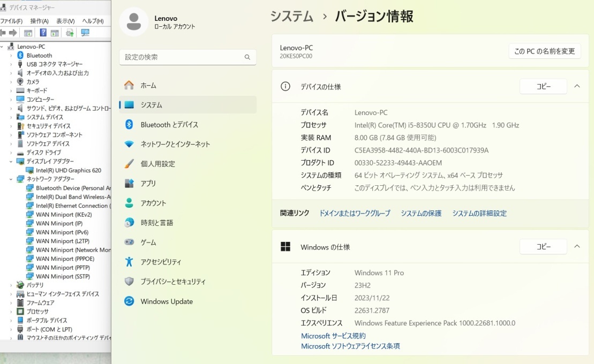The height and width of the screenshot is (364, 594).
Task: Open Bluetooth とデバイス settings page
Action: pos(187,125)
